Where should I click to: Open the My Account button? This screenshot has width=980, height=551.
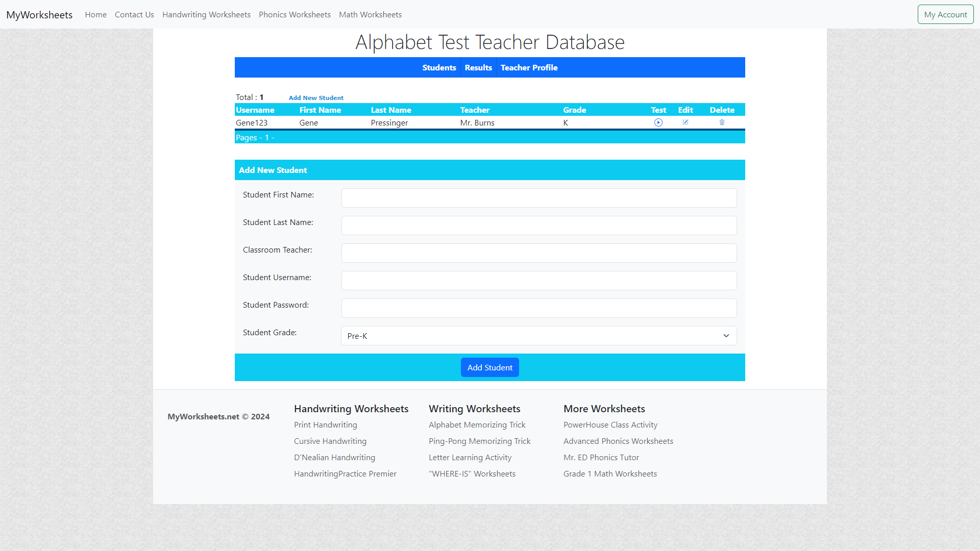945,14
